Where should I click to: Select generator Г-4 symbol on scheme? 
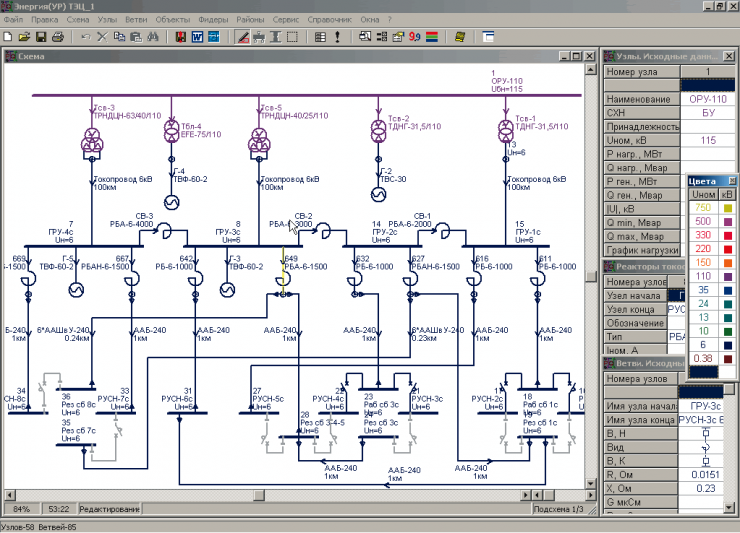(171, 203)
